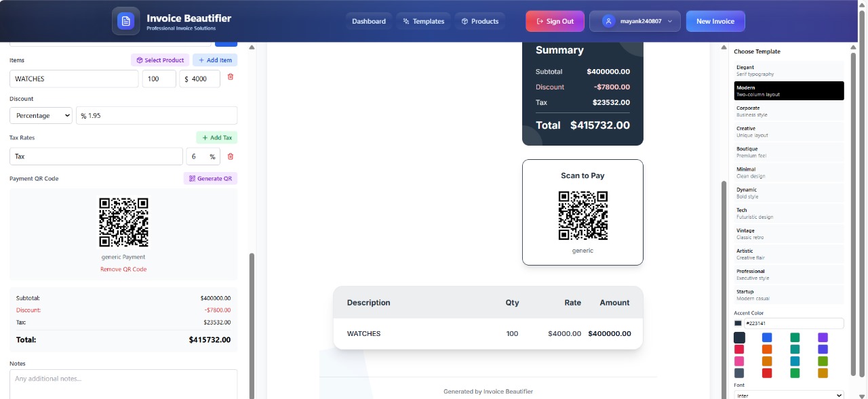Apply the Vintage template
The height and width of the screenshot is (399, 868).
pos(789,234)
